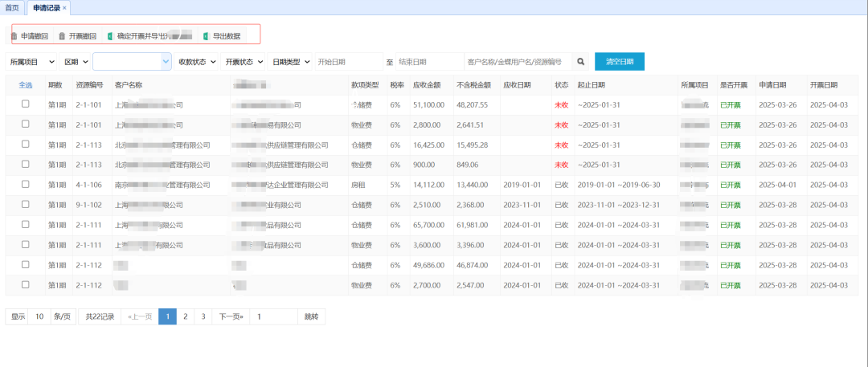Focus the 结束日期 date field

coord(430,62)
